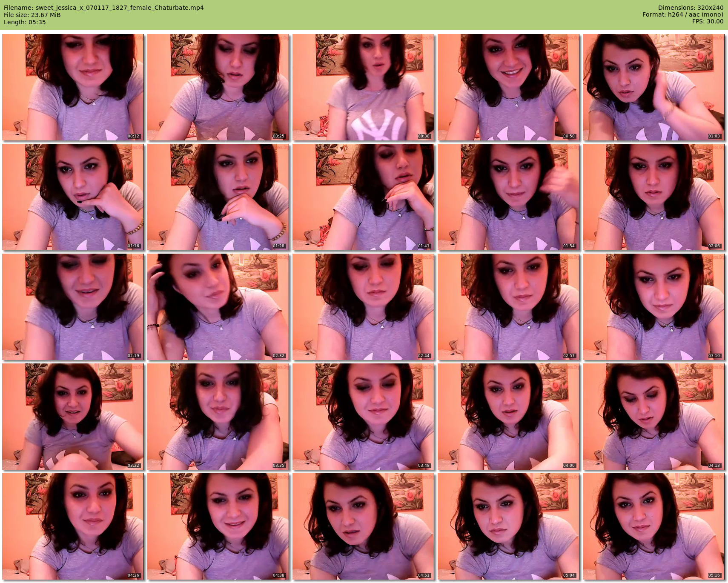Select the thumbnail stamped 00:12
This screenshot has width=728, height=583.
pyautogui.click(x=73, y=87)
